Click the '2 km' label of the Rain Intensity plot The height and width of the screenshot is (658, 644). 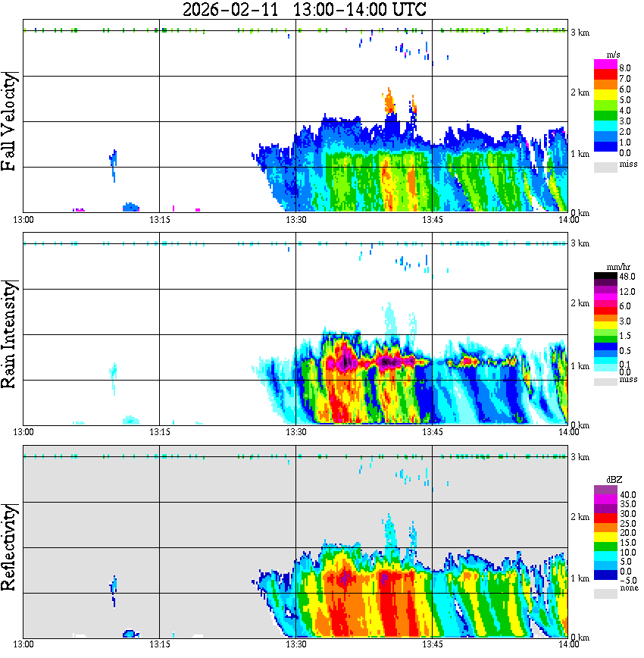point(580,303)
